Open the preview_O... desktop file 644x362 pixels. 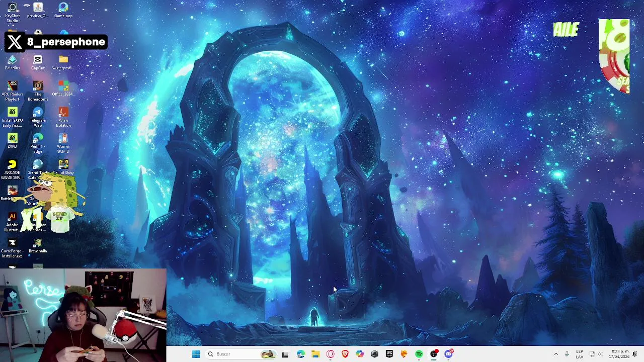38,10
